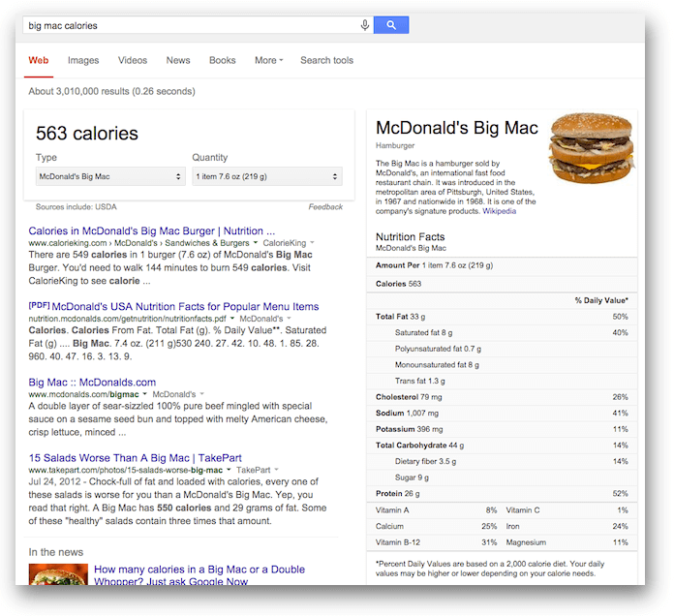Image resolution: width=674 pixels, height=616 pixels.
Task: Click the 'Potassium 396 mg' row
Action: [502, 429]
